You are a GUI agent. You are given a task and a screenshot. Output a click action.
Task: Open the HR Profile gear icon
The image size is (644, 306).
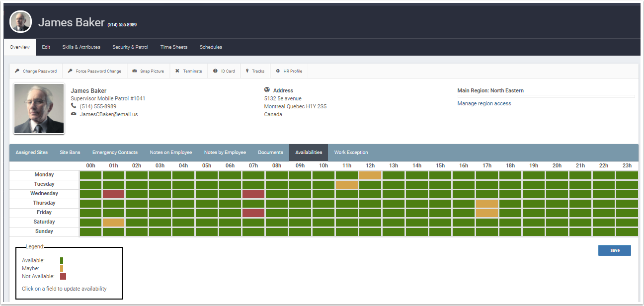pos(277,71)
